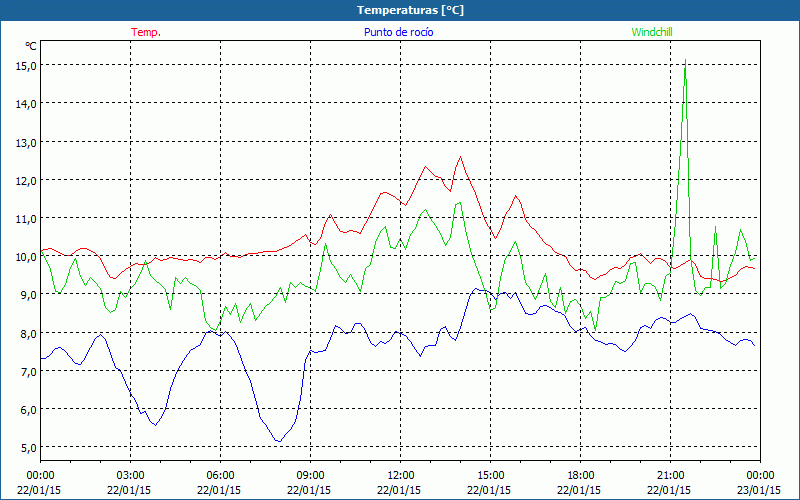800x500 pixels.
Task: Click the 5,0 y-axis value
Action: pos(28,448)
